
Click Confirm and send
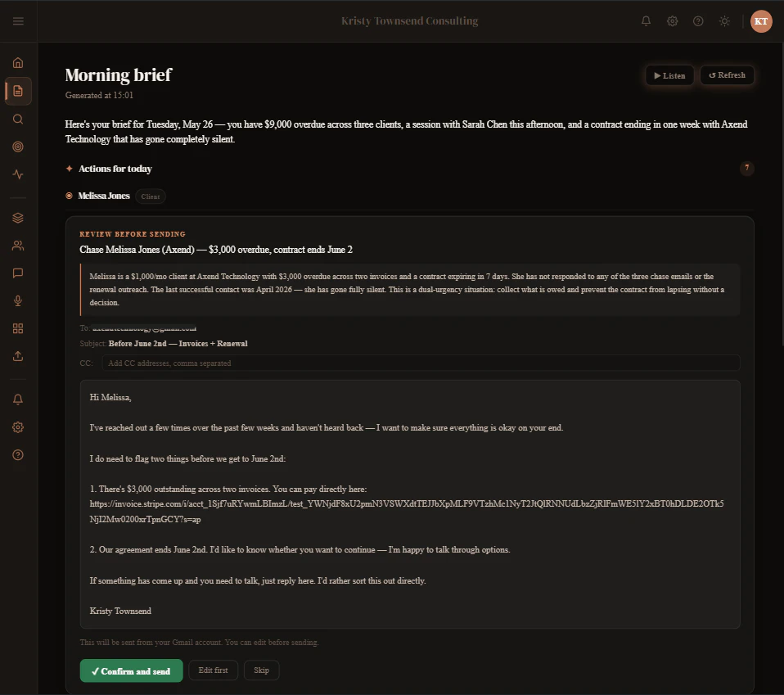pos(132,671)
